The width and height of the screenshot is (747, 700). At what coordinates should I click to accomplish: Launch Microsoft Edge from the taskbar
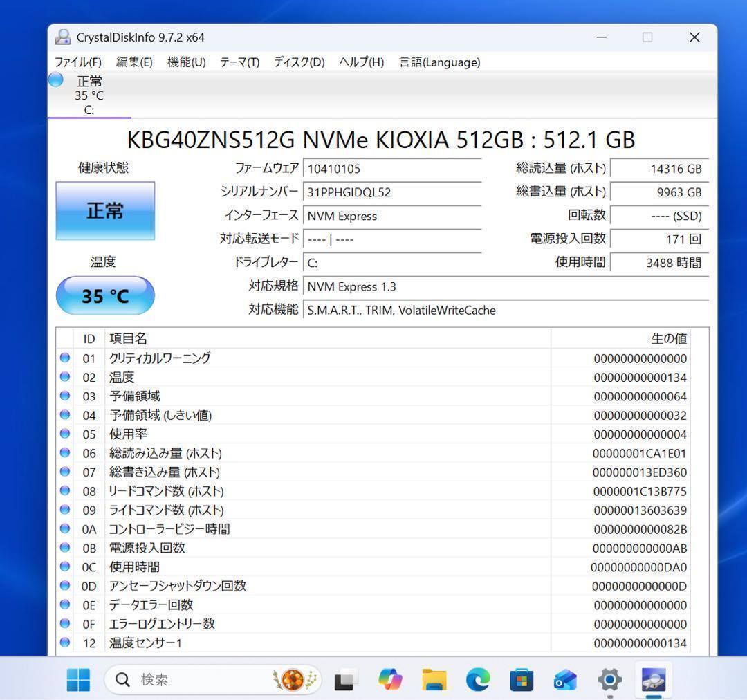coord(478,680)
